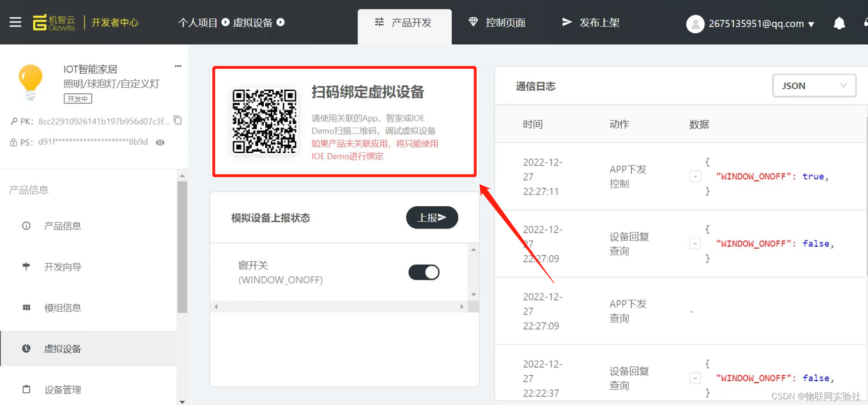Click the 扫码绑定虚拟设备 heading

368,92
